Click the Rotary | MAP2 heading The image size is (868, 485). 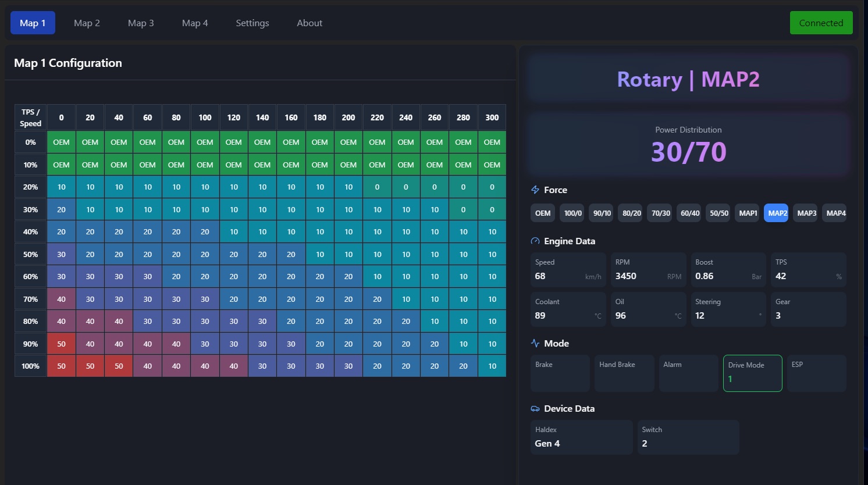pyautogui.click(x=688, y=79)
